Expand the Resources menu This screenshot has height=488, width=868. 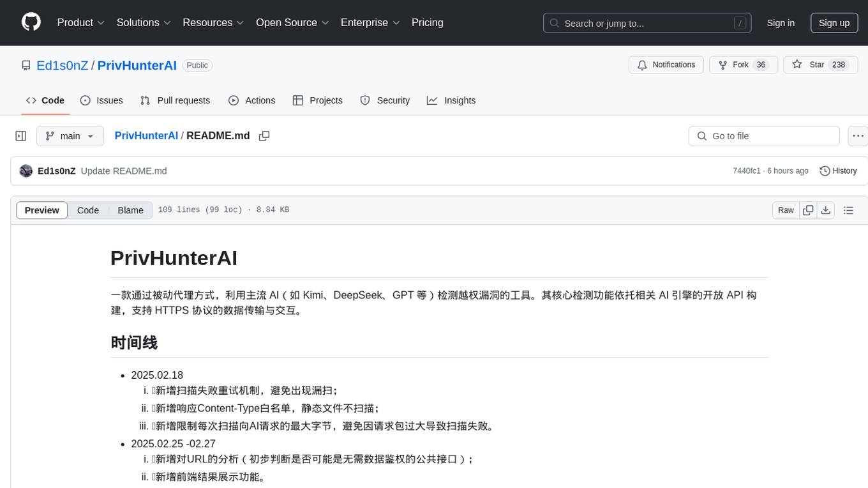(x=213, y=22)
